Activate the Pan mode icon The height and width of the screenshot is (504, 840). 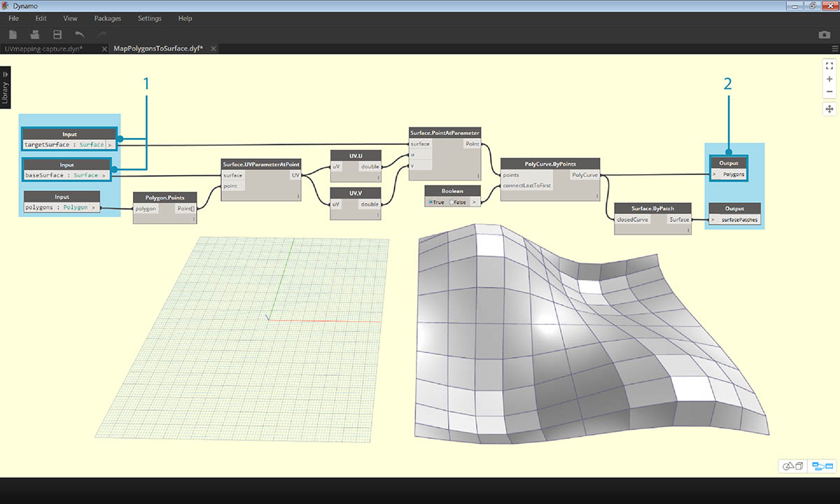[829, 109]
